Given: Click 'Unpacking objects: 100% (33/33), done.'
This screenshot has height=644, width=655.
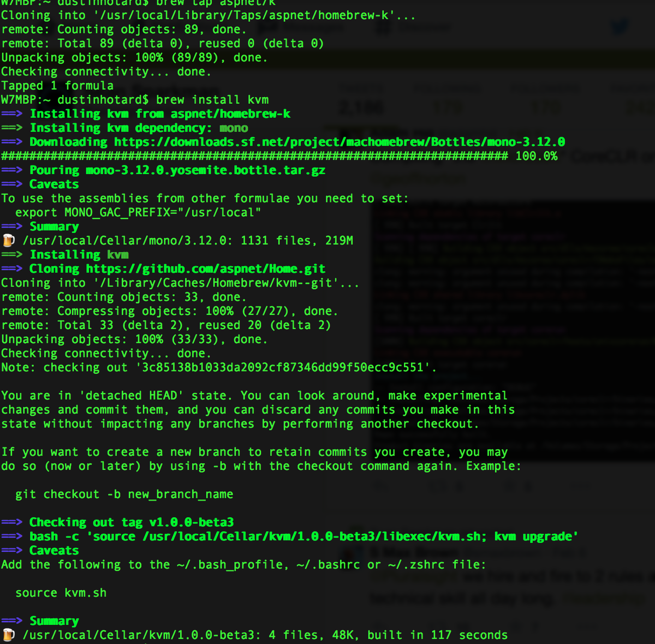Looking at the screenshot, I should click(134, 339).
